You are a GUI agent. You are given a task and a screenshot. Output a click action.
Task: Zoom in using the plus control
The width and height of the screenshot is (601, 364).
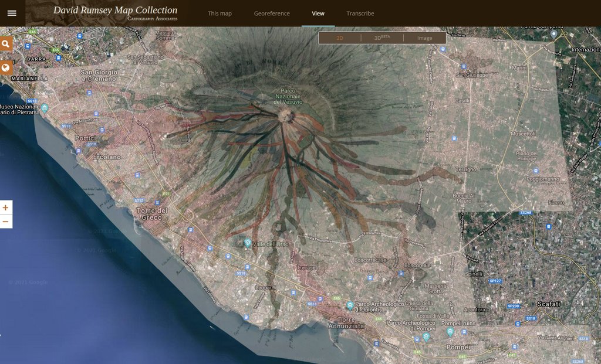(x=6, y=207)
